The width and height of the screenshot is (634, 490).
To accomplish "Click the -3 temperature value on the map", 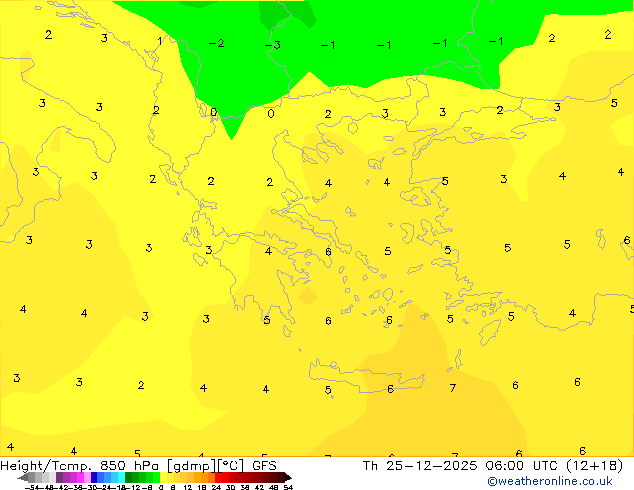I will pyautogui.click(x=273, y=45).
